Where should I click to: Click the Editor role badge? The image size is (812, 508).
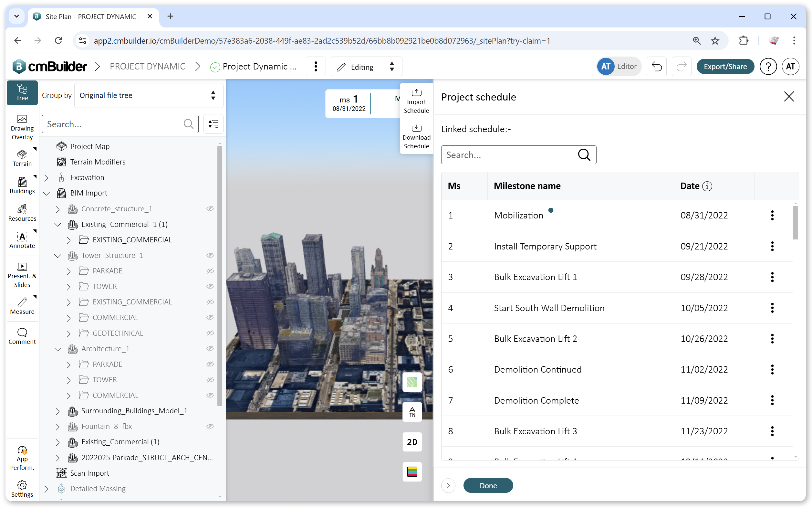tap(619, 66)
